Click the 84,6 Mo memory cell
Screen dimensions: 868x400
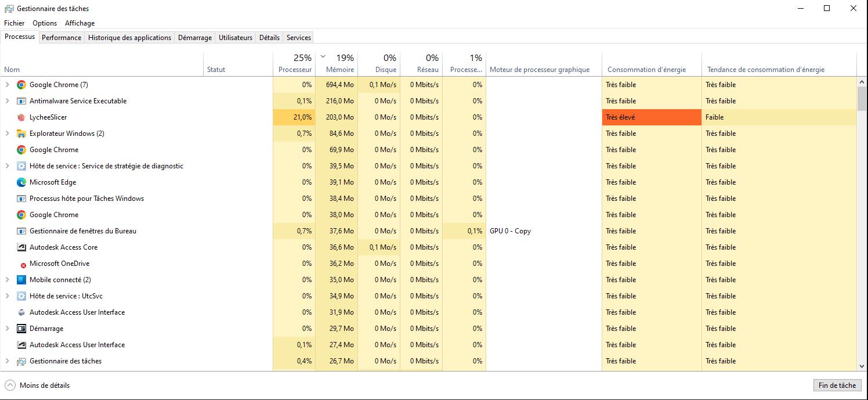(x=337, y=134)
